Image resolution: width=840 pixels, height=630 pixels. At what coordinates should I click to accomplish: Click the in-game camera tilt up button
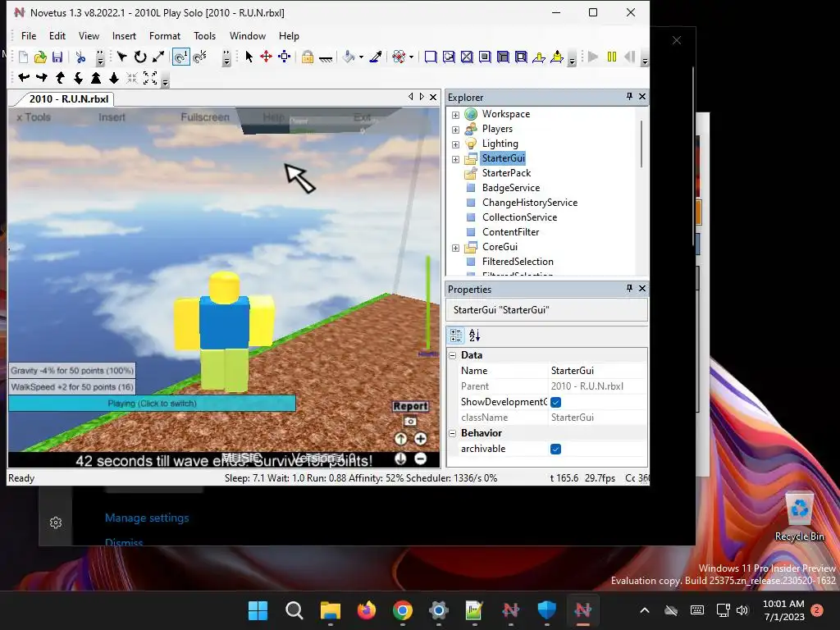[x=400, y=439]
